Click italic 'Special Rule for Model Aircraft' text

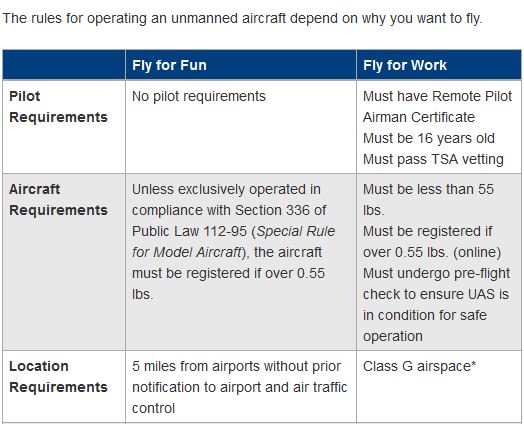click(x=233, y=242)
